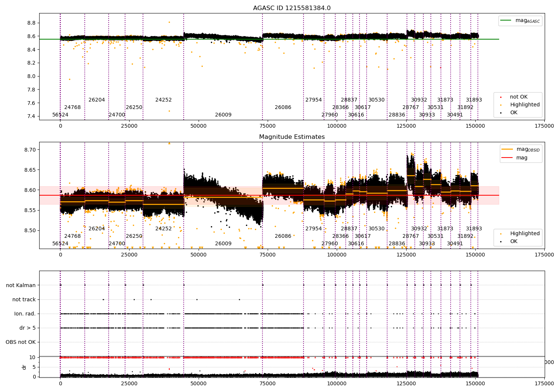The width and height of the screenshot is (560, 392).
Task: Click obsid label 27954 in middle plot
Action: (x=314, y=228)
